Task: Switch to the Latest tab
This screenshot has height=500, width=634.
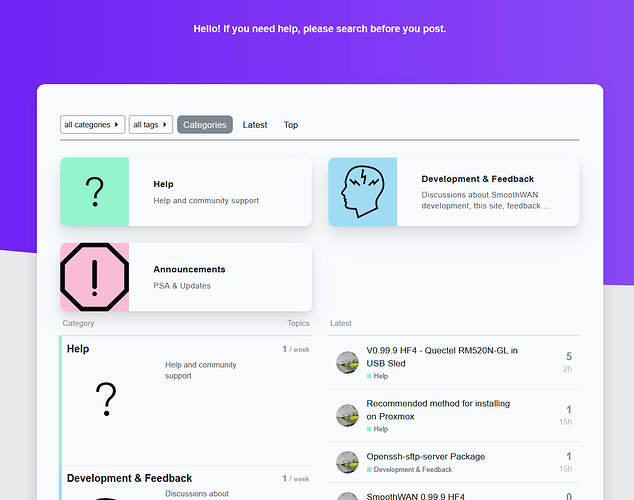Action: click(x=255, y=125)
